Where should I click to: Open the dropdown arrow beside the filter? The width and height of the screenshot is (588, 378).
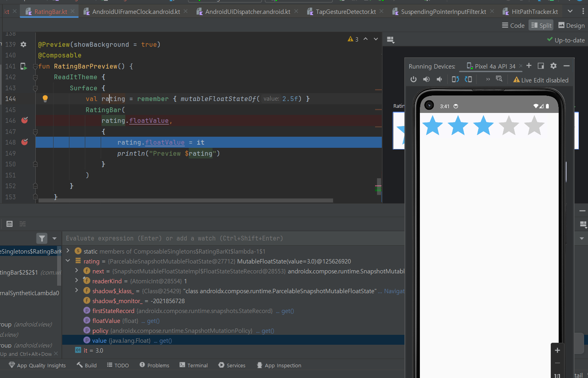54,239
